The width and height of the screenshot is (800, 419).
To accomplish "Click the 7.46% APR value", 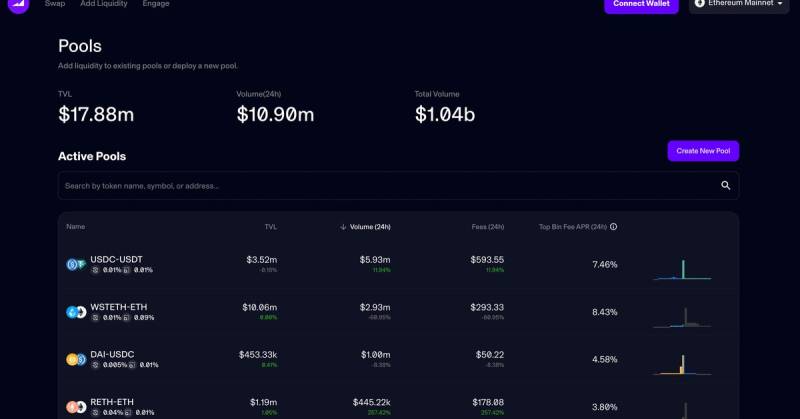I will coord(605,264).
